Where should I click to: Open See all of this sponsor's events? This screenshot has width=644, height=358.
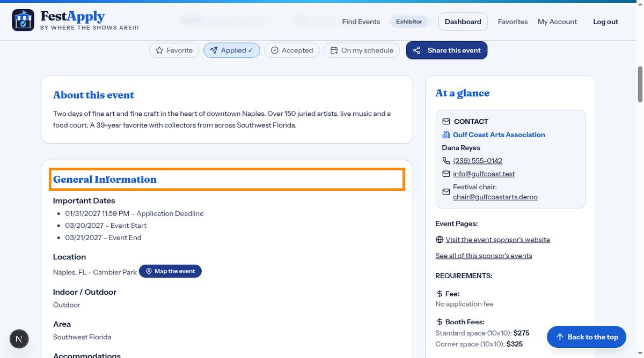click(484, 256)
